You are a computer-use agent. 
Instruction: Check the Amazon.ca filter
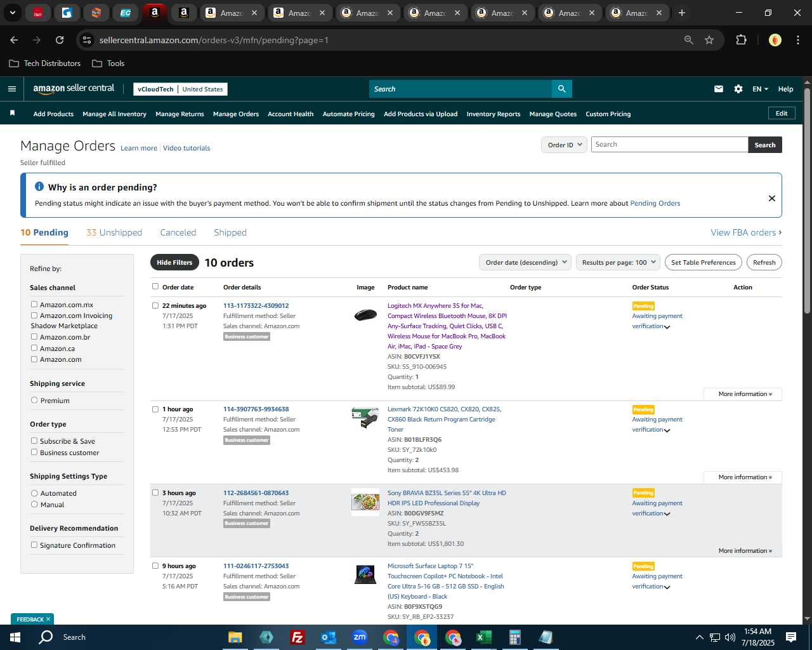tap(34, 348)
